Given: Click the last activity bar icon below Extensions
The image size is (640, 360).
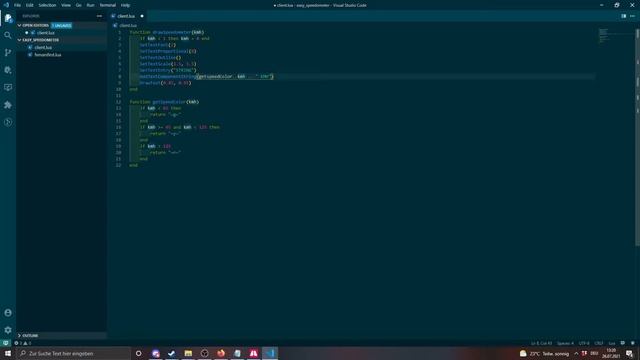Looking at the screenshot, I should (x=8, y=122).
